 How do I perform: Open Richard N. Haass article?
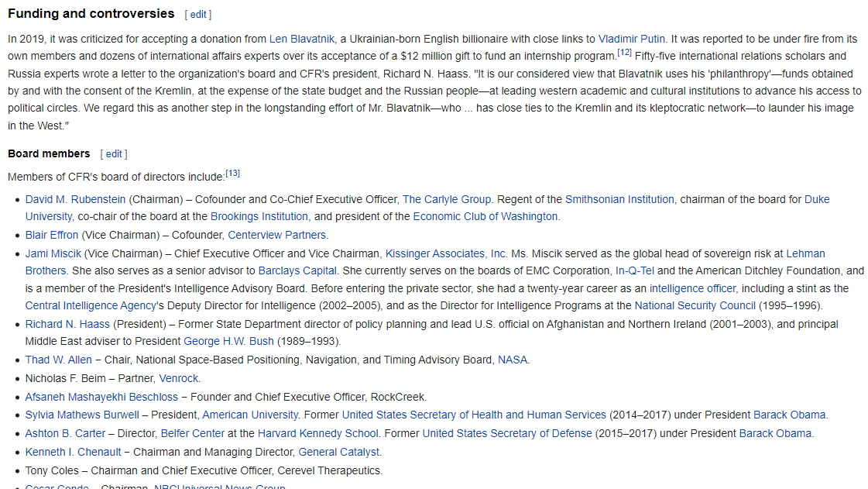pyautogui.click(x=67, y=325)
